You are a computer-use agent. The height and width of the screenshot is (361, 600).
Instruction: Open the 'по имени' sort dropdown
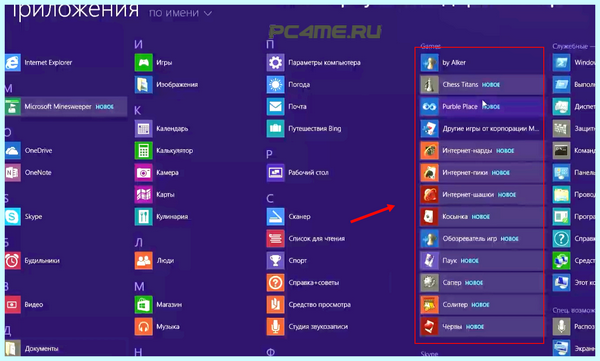click(180, 13)
